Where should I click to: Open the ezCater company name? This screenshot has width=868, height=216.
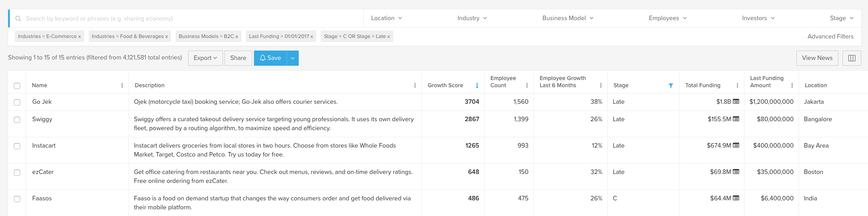coord(43,172)
